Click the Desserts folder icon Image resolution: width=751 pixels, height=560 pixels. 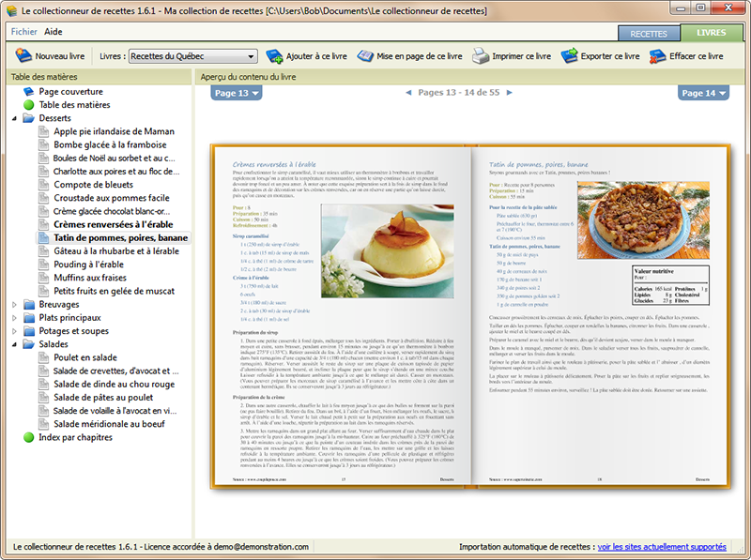coord(29,118)
